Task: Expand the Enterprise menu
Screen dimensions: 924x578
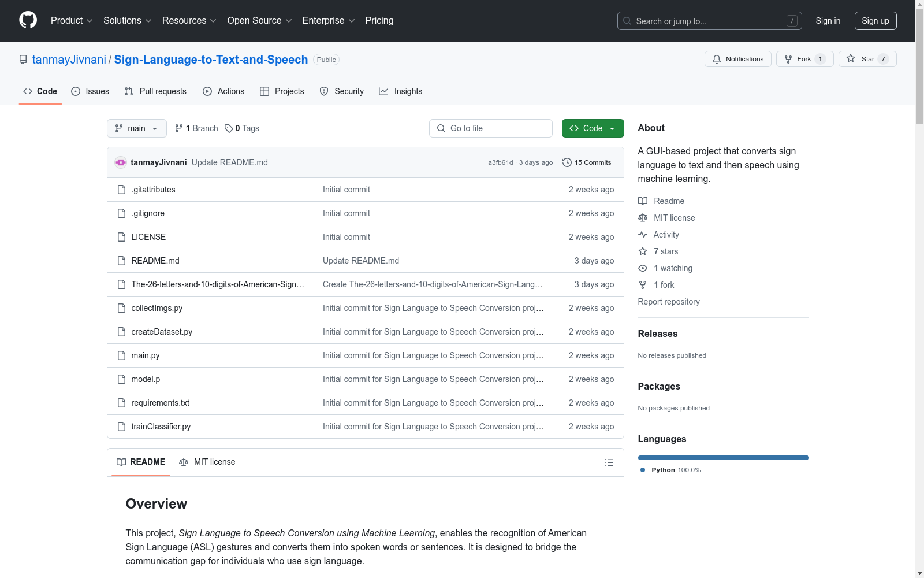Action: coord(329,20)
